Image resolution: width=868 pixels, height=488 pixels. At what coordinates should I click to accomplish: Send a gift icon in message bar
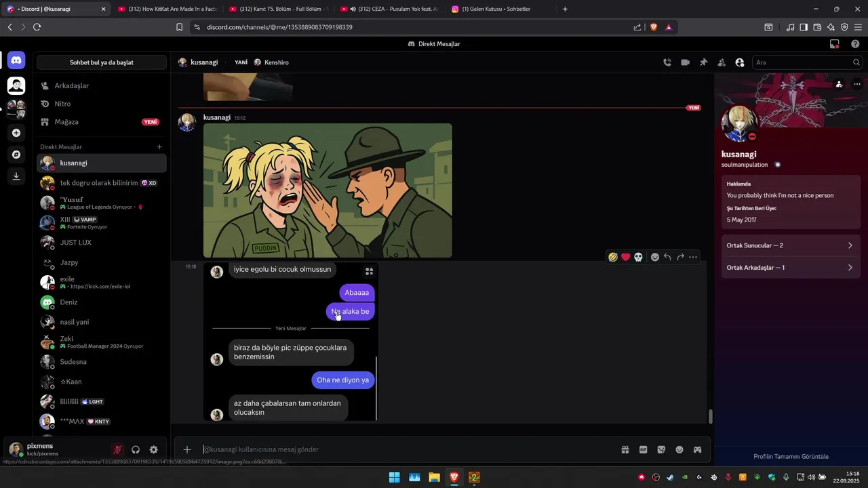coord(625,449)
